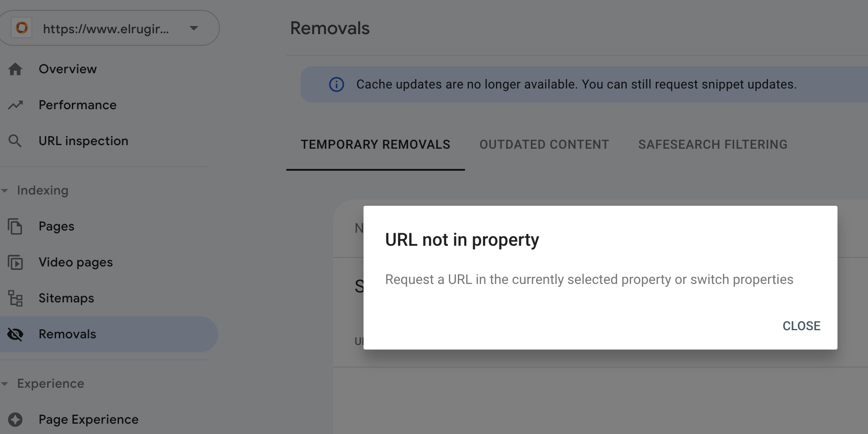Go to the Performance report
Viewport: 868px width, 434px height.
point(109,105)
